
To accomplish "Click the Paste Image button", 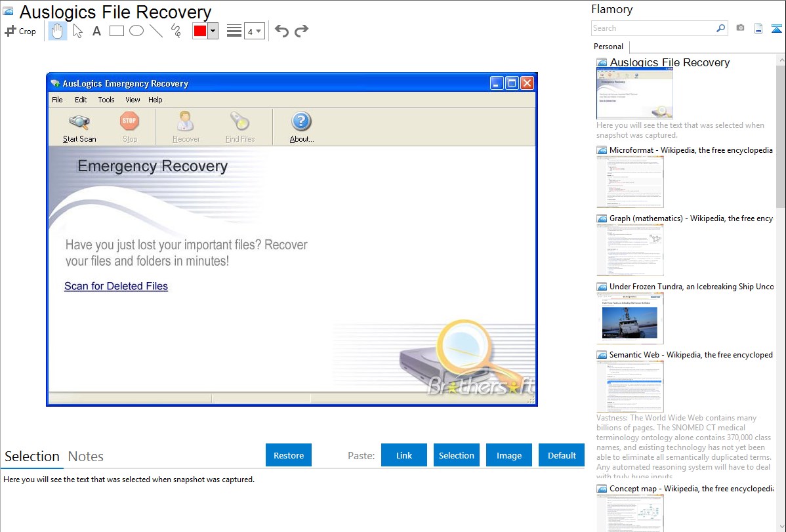I will (508, 455).
